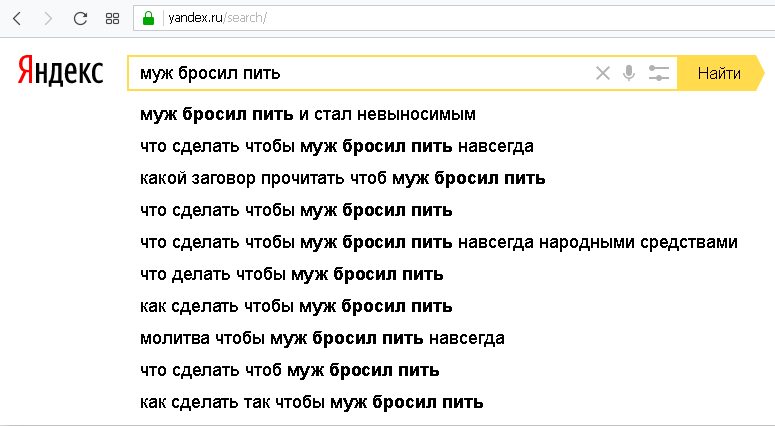Select suggestion "что делать чтобы муж бросил пить"
This screenshot has width=775, height=426.
292,274
